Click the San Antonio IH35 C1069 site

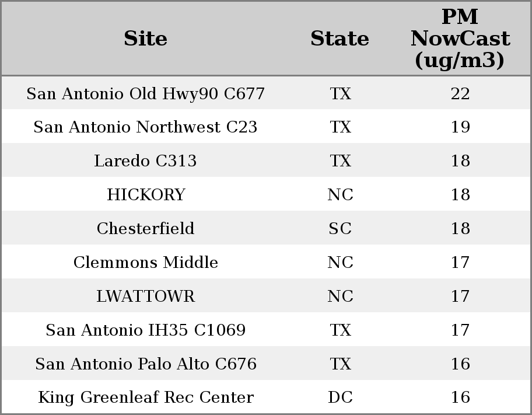click(x=145, y=330)
